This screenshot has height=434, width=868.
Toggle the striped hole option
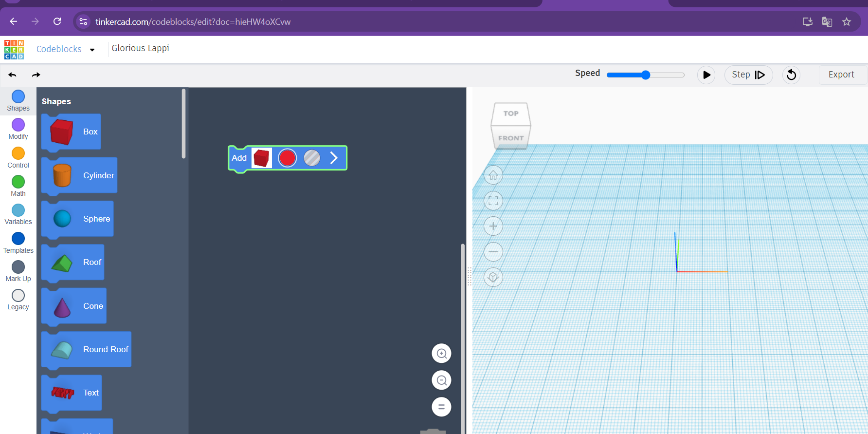coord(312,158)
